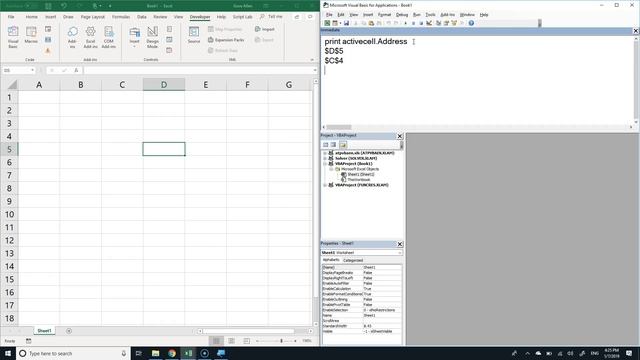640x360 pixels.
Task: Click Import in the XML group
Action: pyautogui.click(x=264, y=29)
